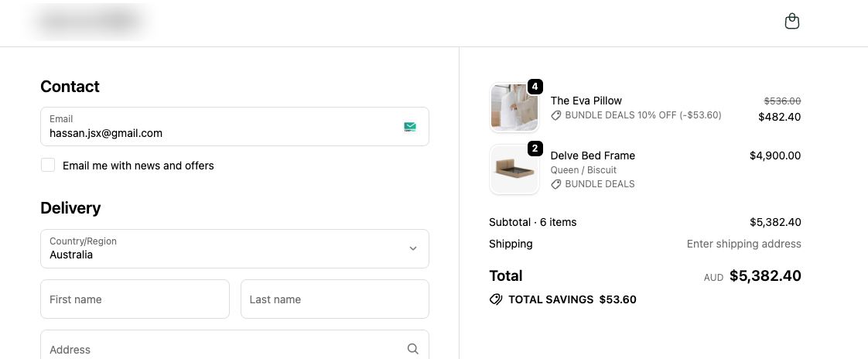
Task: Click the Delivery section heading
Action: click(x=70, y=208)
